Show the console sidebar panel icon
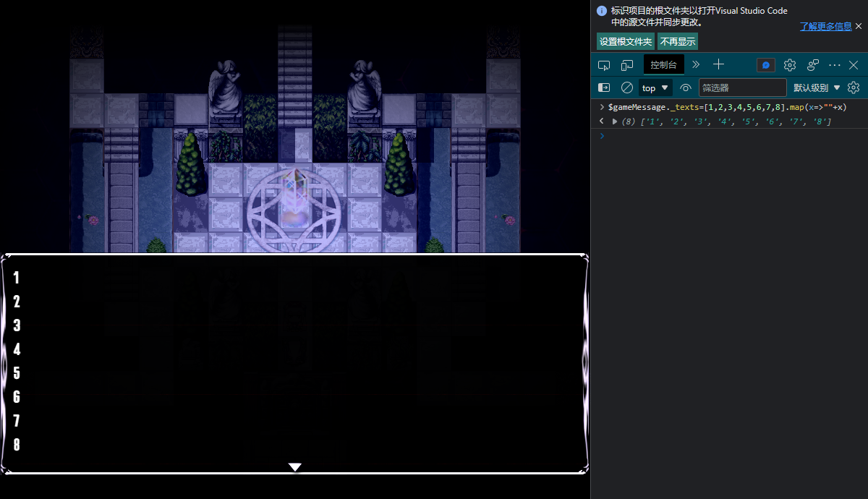 [604, 88]
